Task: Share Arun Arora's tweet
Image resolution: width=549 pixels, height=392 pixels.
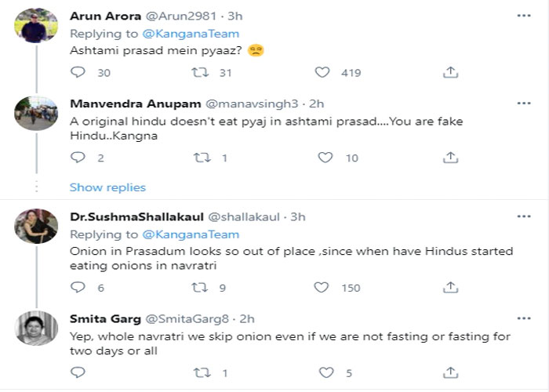Action: pyautogui.click(x=450, y=72)
